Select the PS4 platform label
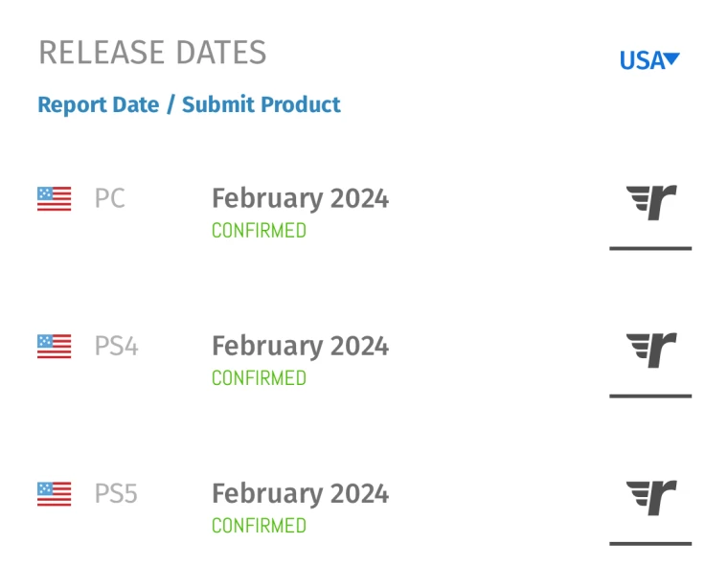Screen dimensions: 728x588 (x=116, y=347)
